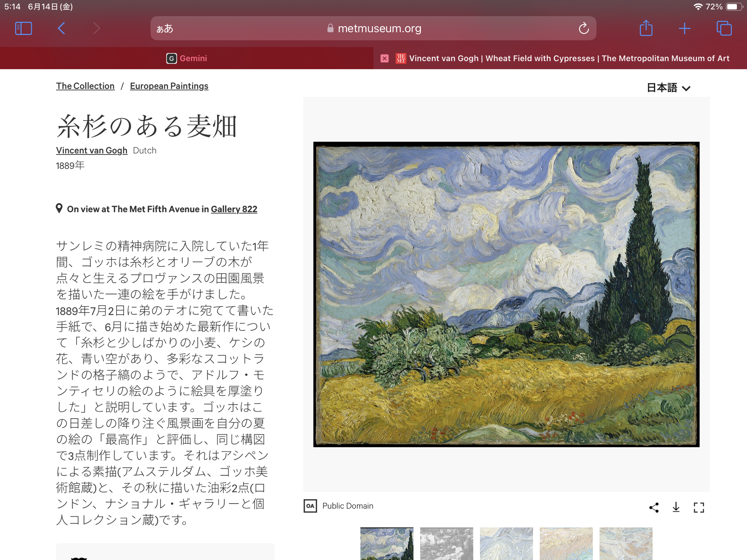View the painting in fullscreen
747x560 pixels.
pyautogui.click(x=698, y=507)
